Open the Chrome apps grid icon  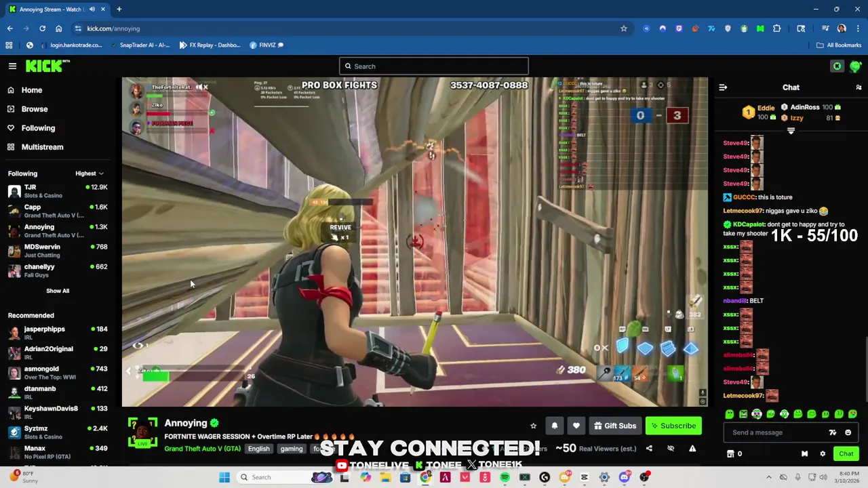click(x=9, y=45)
